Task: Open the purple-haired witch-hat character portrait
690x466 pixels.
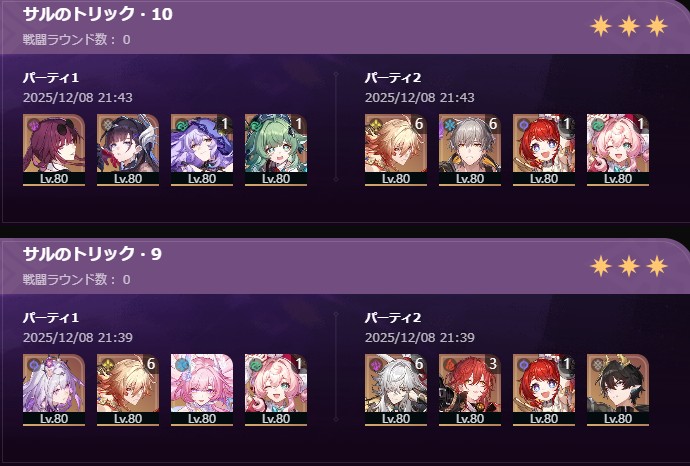Action: (x=202, y=150)
